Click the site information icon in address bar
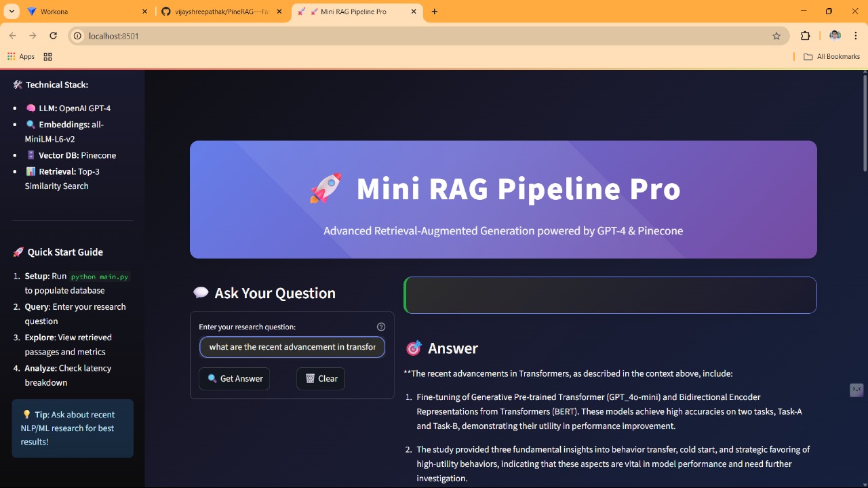The height and width of the screenshot is (488, 868). (78, 36)
